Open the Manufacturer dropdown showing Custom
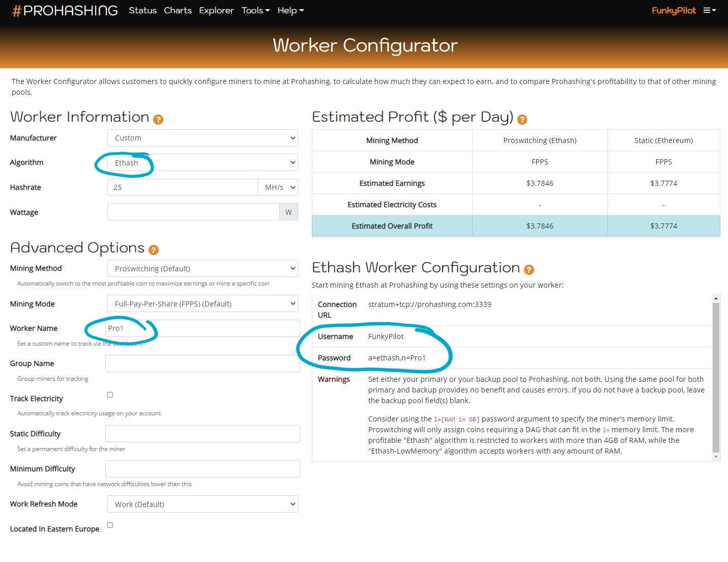Viewport: 728px width, 562px height. click(x=202, y=138)
